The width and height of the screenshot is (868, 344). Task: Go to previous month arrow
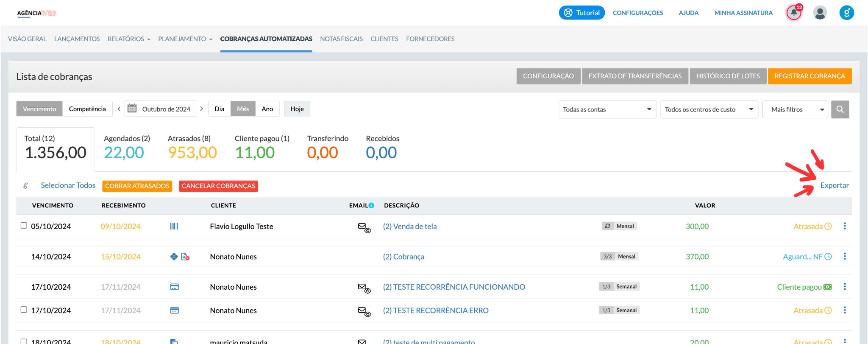[x=119, y=109]
